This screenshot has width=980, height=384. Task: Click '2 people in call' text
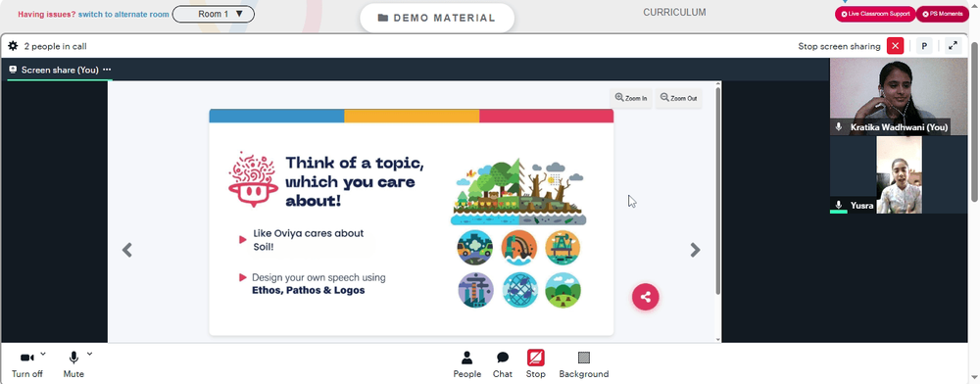pyautogui.click(x=55, y=46)
